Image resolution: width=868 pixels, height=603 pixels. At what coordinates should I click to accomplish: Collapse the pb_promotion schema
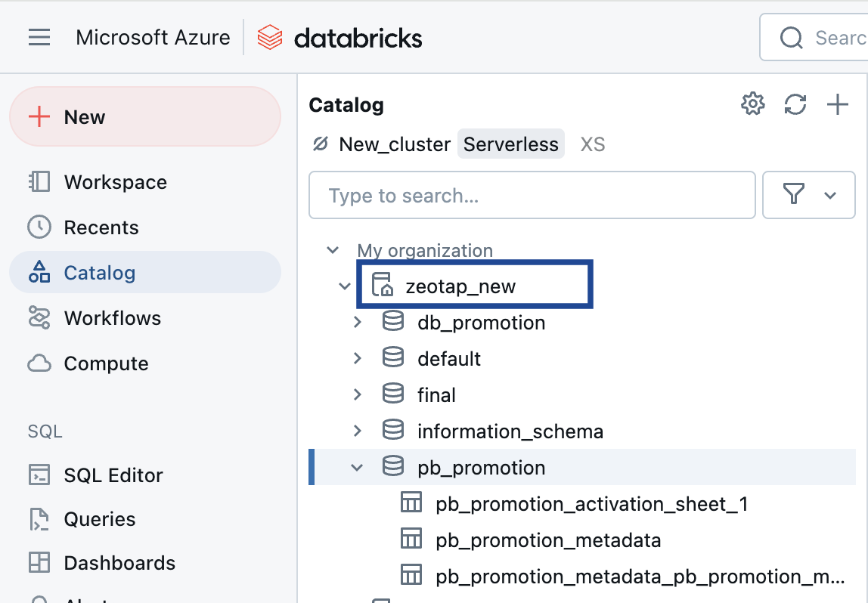pyautogui.click(x=358, y=468)
